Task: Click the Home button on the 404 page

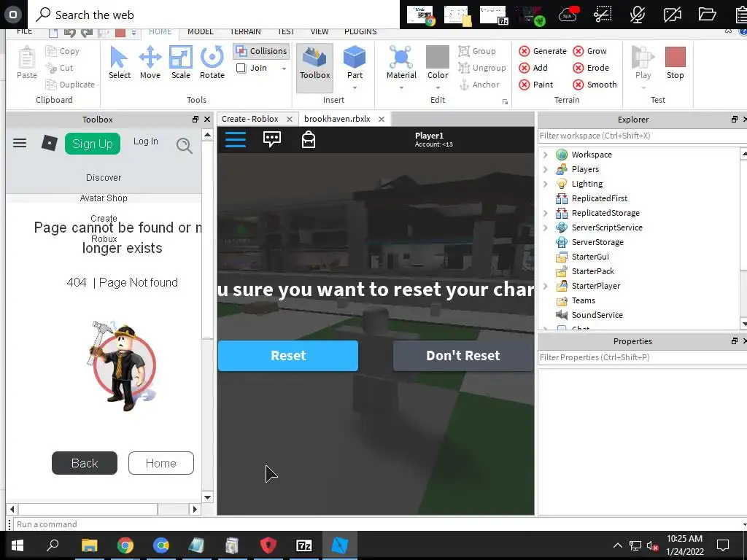Action: [161, 463]
